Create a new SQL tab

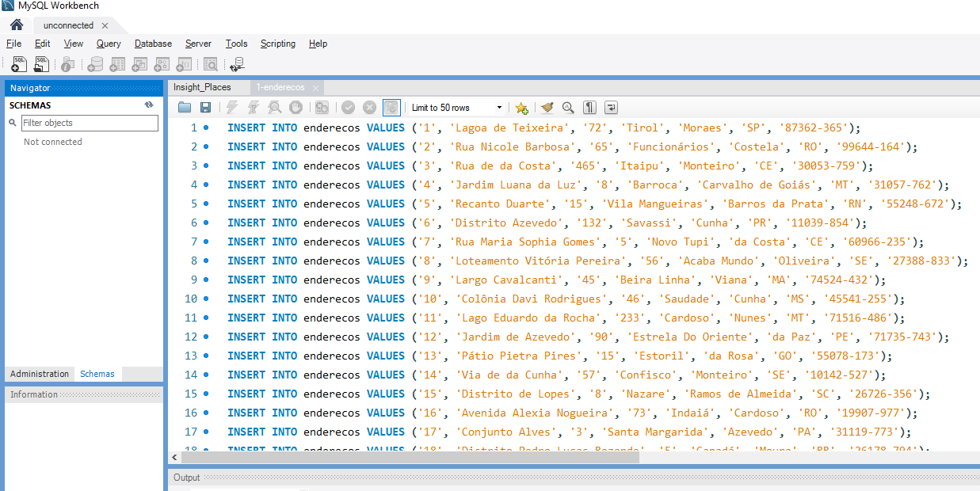(x=19, y=64)
